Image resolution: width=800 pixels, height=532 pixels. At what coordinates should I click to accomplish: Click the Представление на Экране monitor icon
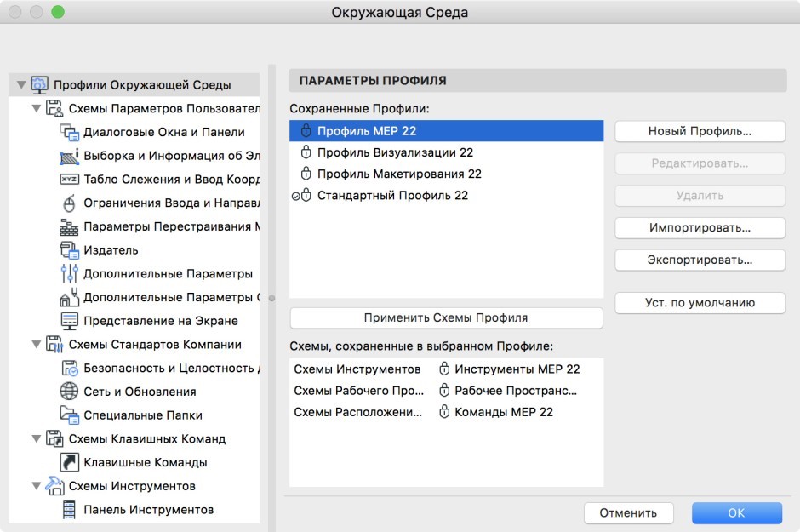click(x=70, y=321)
